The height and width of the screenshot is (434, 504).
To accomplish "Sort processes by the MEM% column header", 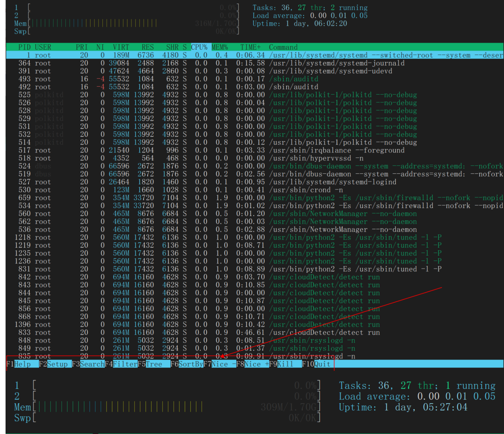I will point(220,47).
